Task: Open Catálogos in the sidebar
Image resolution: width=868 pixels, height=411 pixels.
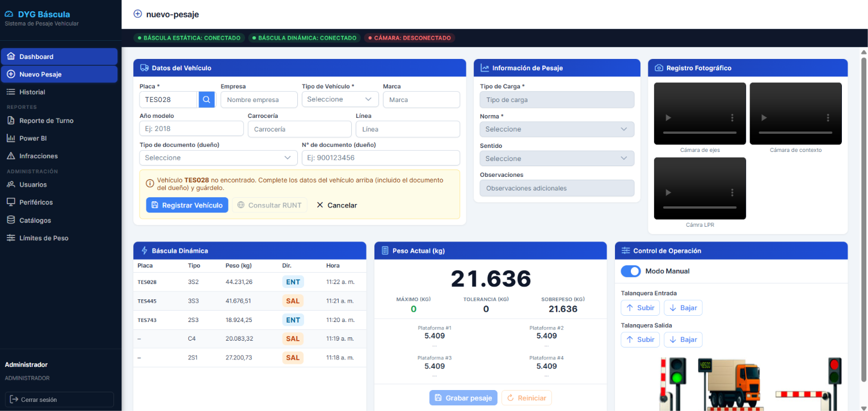Action: 59,221
